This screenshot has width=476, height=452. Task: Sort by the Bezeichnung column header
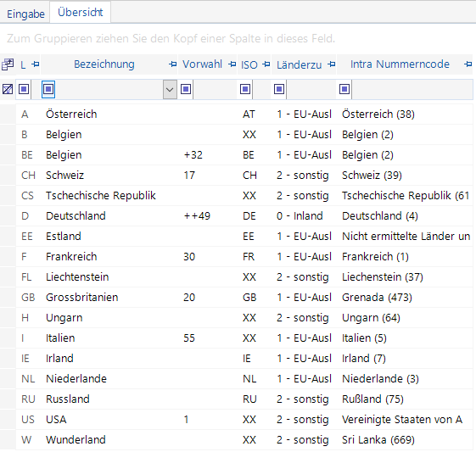point(104,64)
